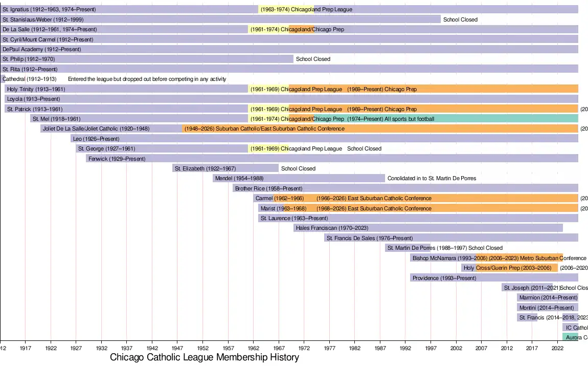Select the 2007 year tick label
Viewport: 588px width, 366px height.
coord(482,348)
